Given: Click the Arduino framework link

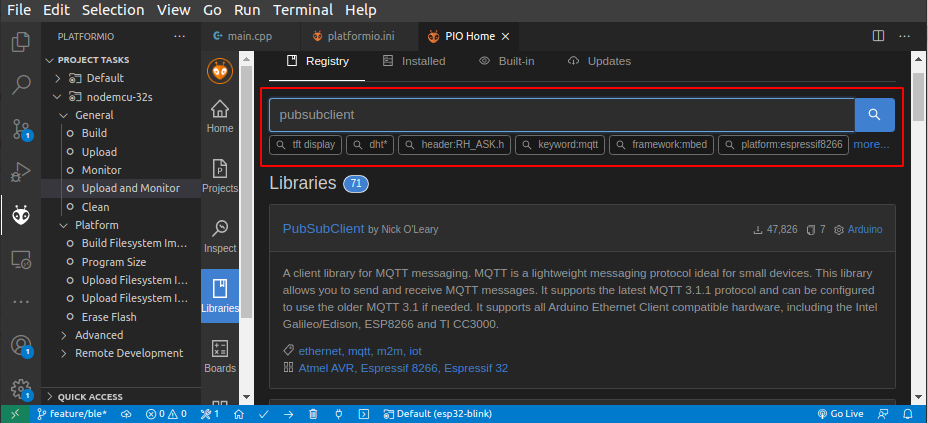Looking at the screenshot, I should coord(865,230).
